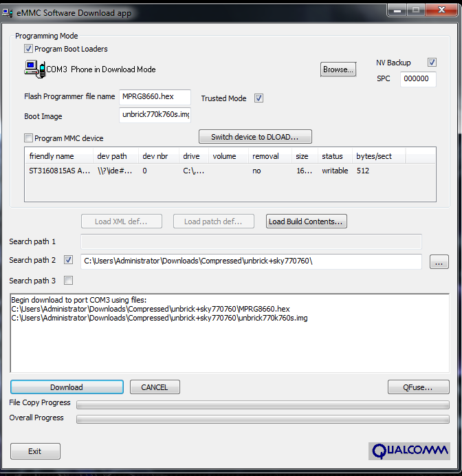Open the QFuse... dialog

tap(418, 387)
